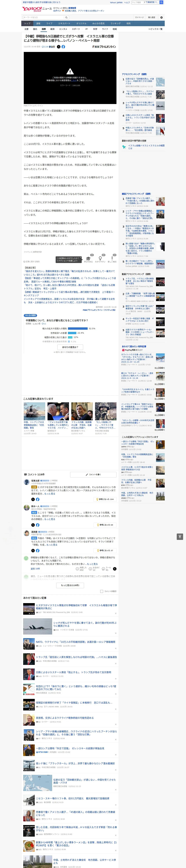Open the 速報 main nav tab
Viewport: 186px width, 868px height.
pos(38,24)
